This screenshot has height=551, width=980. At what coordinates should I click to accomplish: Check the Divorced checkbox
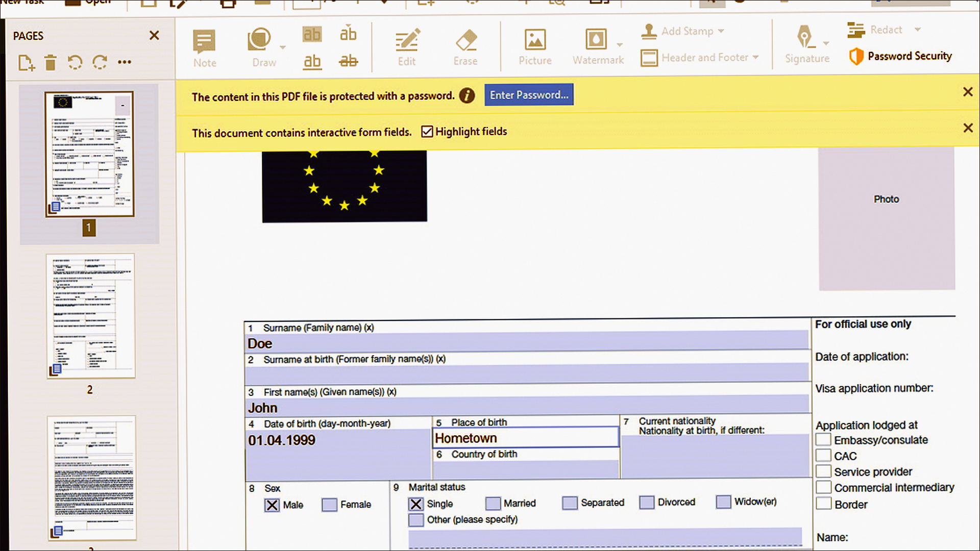point(647,503)
